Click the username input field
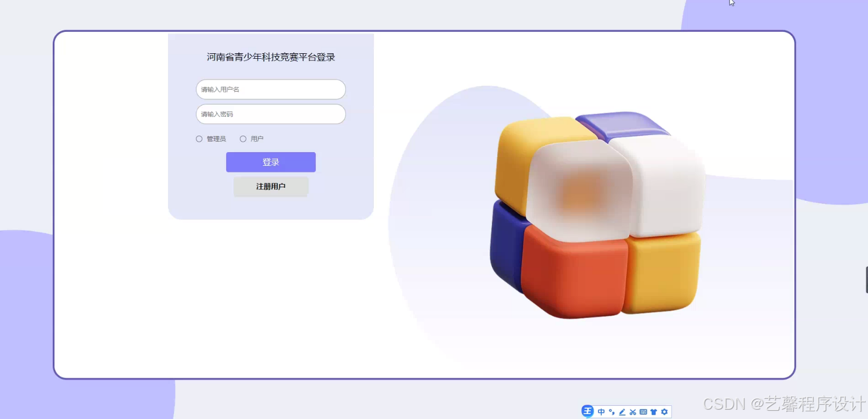Viewport: 868px width, 419px height. [x=271, y=90]
